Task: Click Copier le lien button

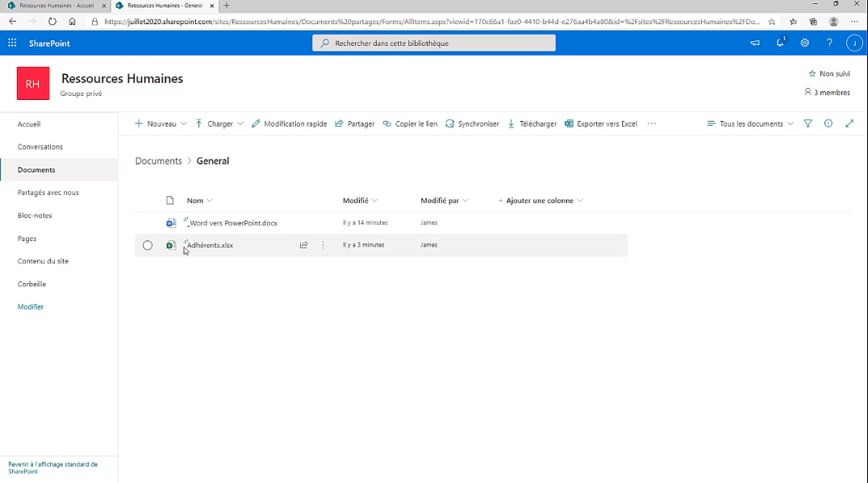Action: point(410,124)
